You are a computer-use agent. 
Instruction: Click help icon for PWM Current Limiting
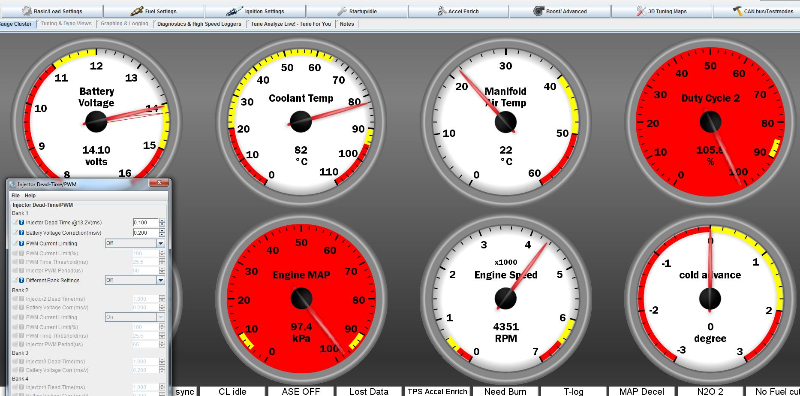[22, 243]
